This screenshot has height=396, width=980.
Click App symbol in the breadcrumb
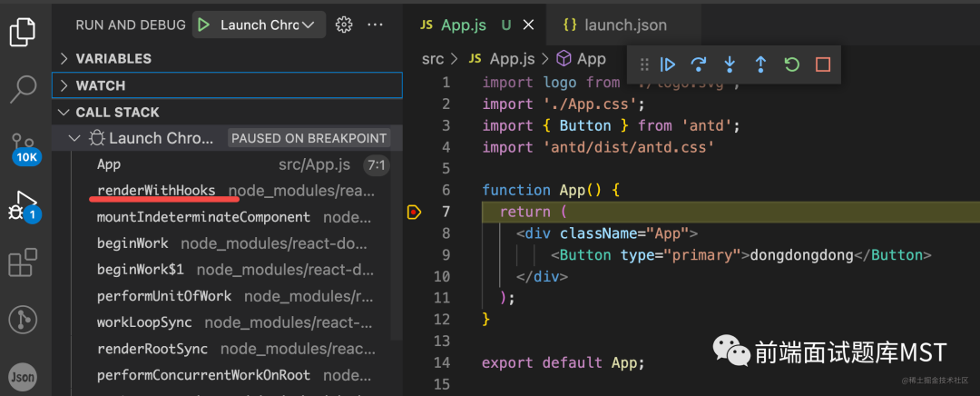[582, 59]
